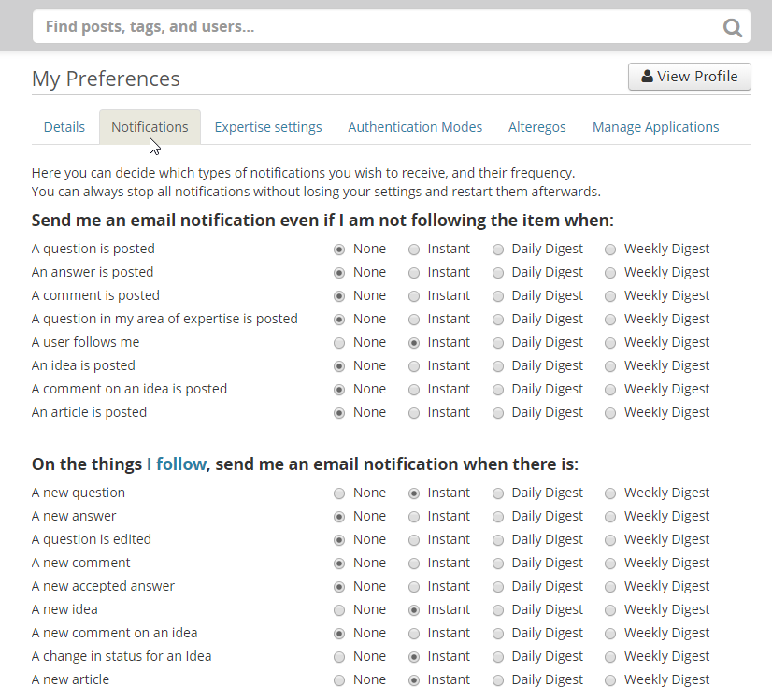Type in the Find posts search field
Viewport: 772px width, 700px height.
point(374,27)
